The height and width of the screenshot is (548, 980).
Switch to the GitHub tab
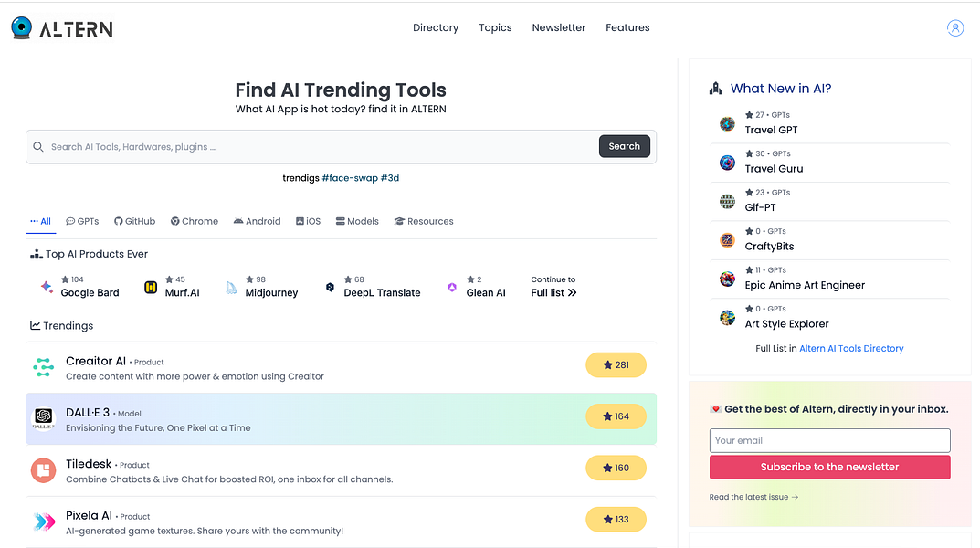tap(135, 221)
